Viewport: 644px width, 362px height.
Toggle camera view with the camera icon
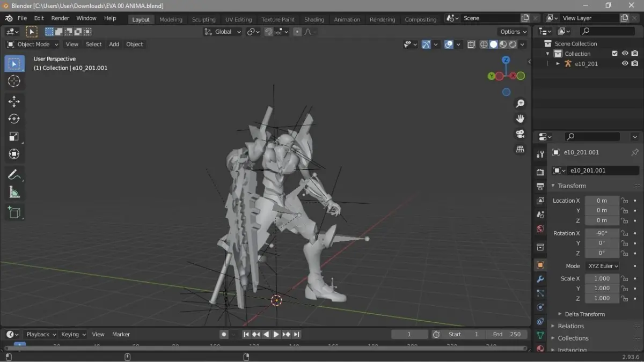[x=520, y=134]
